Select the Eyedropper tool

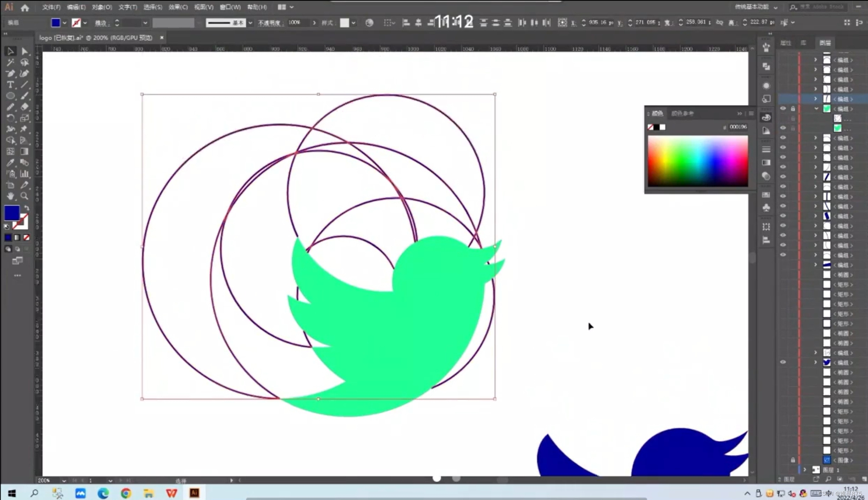(x=10, y=163)
